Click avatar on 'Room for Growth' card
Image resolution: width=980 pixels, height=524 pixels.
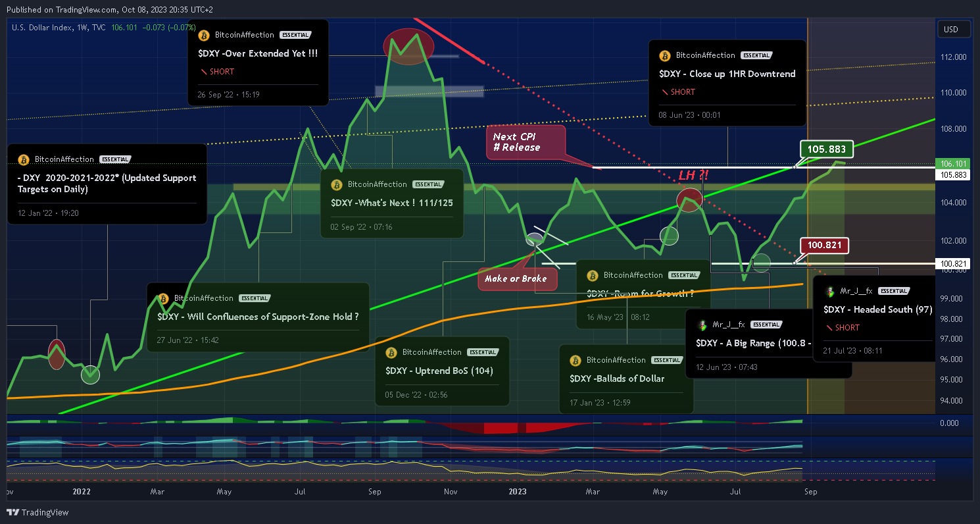click(592, 275)
